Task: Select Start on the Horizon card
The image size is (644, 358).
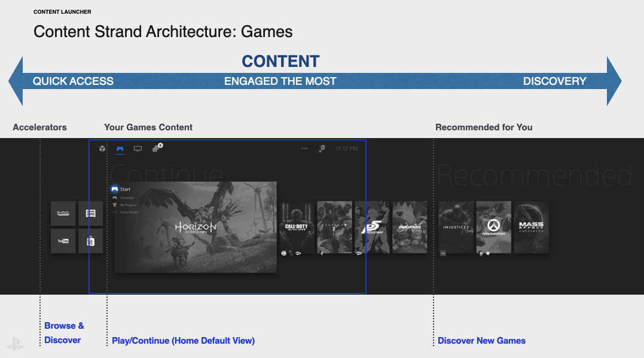Action: click(x=121, y=189)
